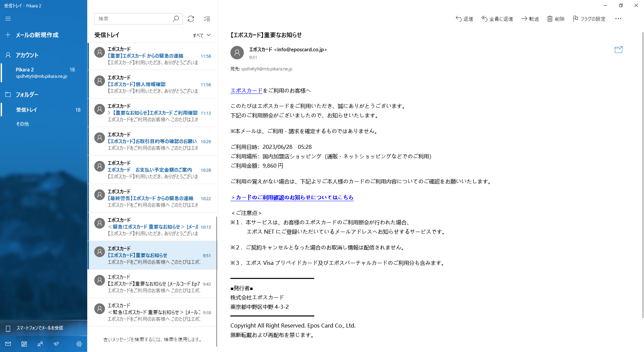The height and width of the screenshot is (352, 644).
Task: Open the Accounts section
Action: tap(44, 55)
